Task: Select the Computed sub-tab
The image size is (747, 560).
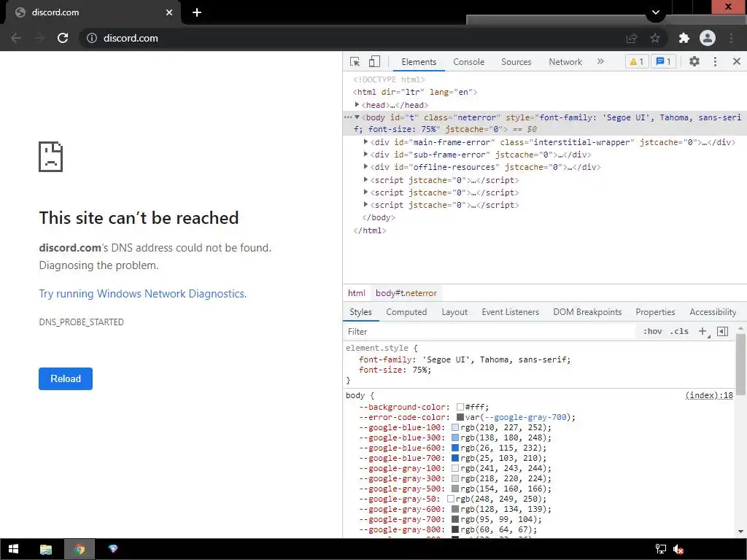Action: [406, 312]
